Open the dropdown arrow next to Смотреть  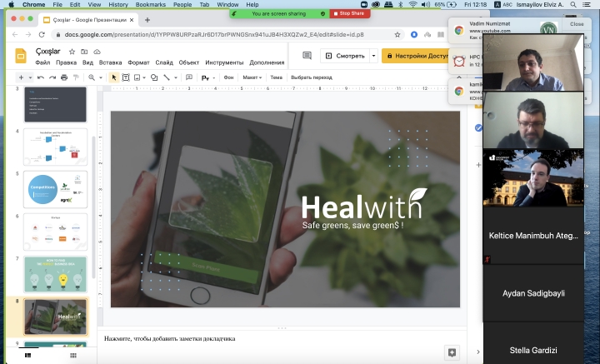(x=372, y=56)
